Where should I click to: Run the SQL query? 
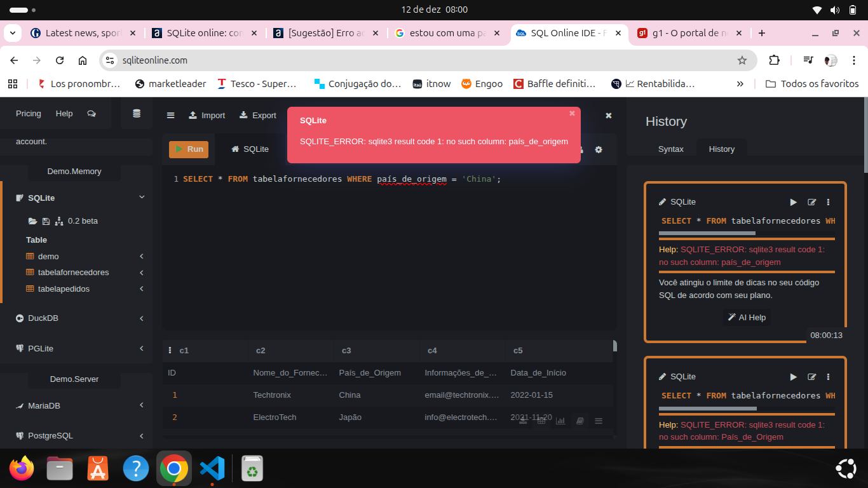189,149
